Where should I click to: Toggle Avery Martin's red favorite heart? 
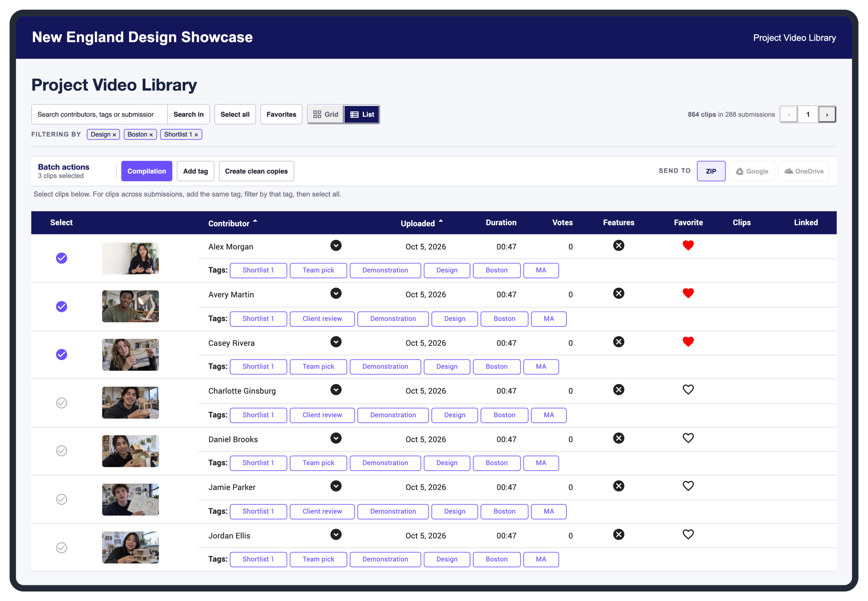[x=688, y=293]
